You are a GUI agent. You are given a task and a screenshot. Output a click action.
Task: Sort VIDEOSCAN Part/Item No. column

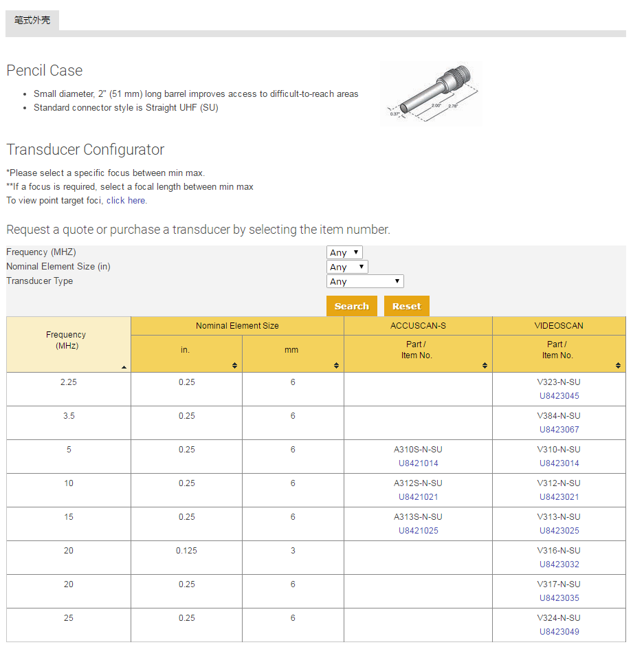coord(618,366)
